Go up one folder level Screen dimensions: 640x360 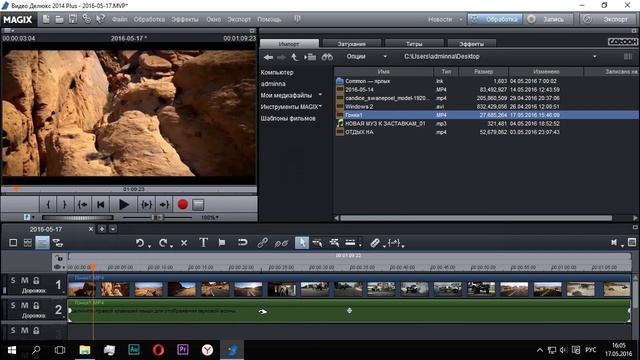295,57
